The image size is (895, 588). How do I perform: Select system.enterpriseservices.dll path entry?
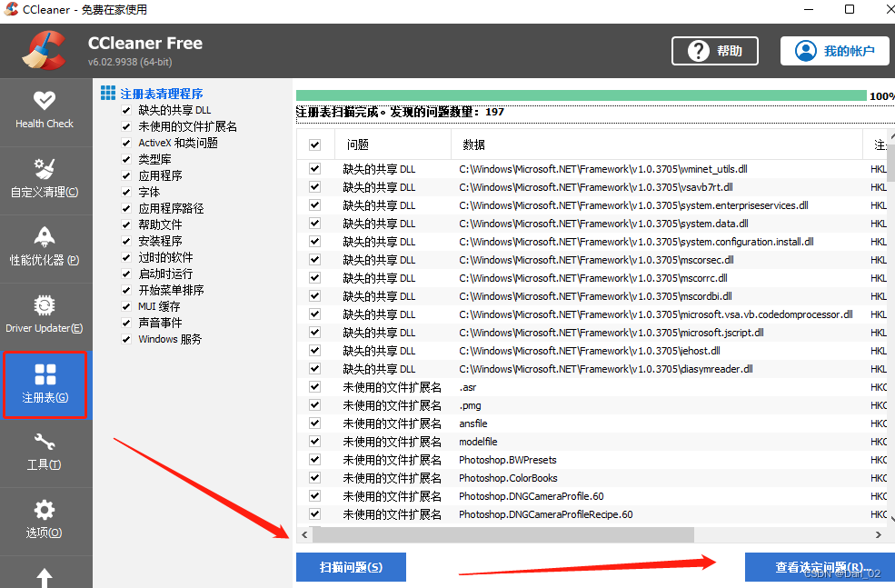633,205
